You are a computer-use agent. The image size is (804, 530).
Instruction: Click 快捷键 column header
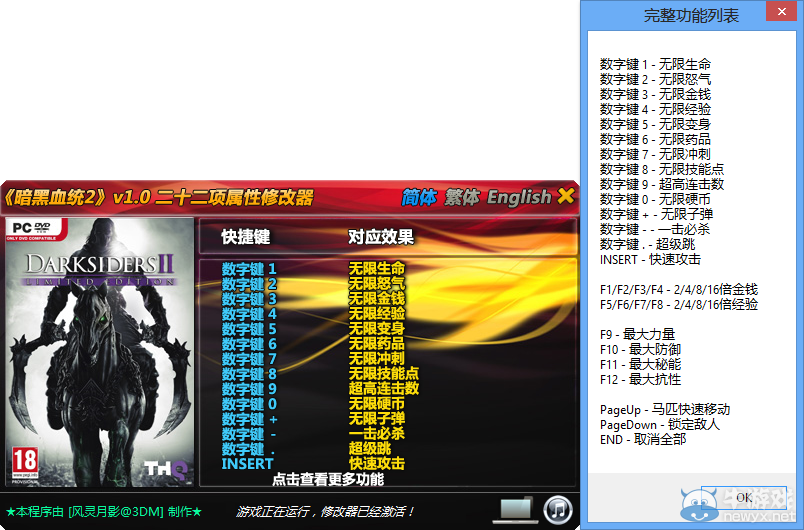pyautogui.click(x=246, y=237)
